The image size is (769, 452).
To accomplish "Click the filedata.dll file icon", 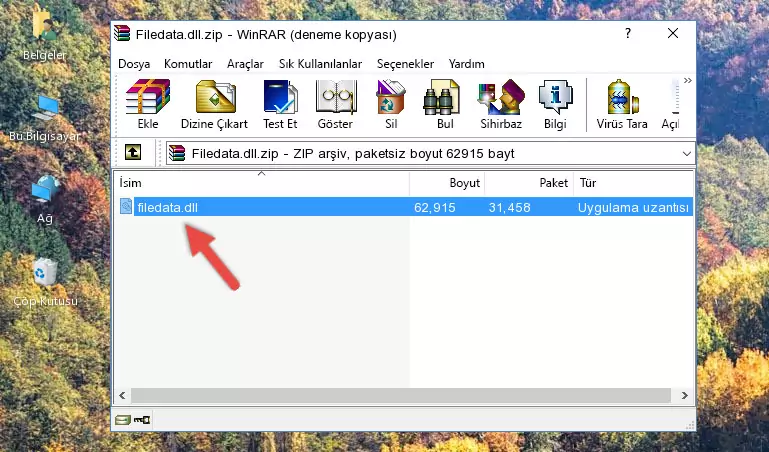I will click(x=126, y=207).
